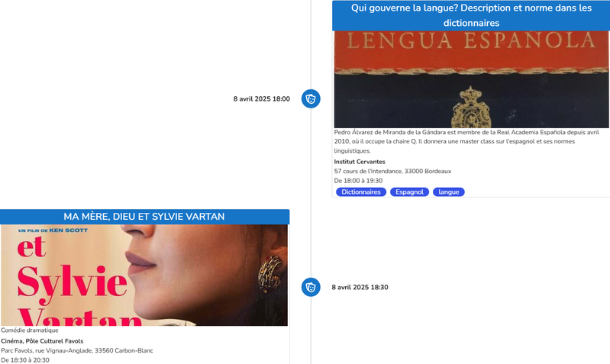Viewport: 610px width, 364px height.
Task: Click the 'Comédie dramatique' genre label
Action: point(30,330)
